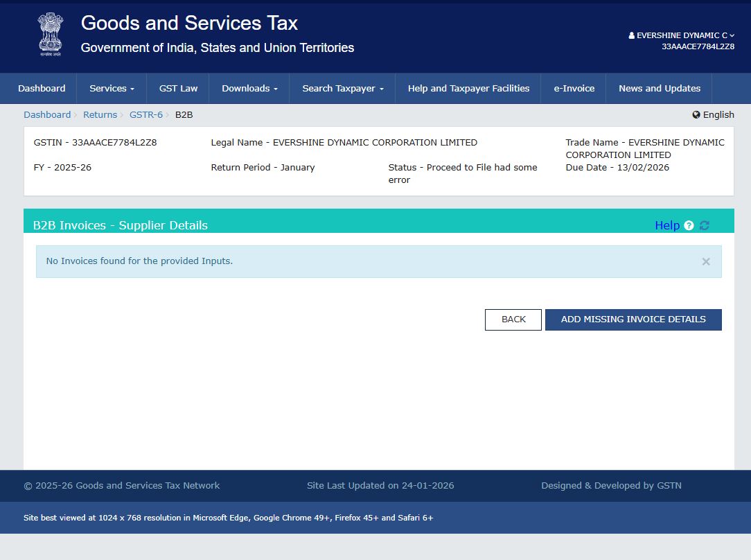Click the Status - Proceed to File text
Screen dimensions: 751x560
pyautogui.click(x=463, y=173)
